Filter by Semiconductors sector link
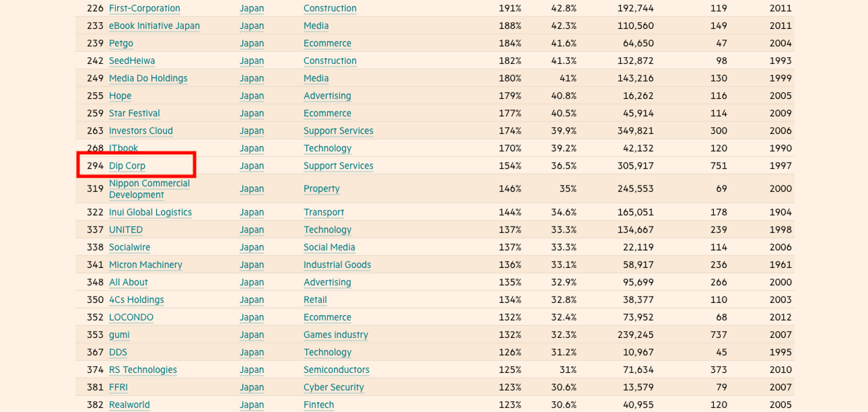This screenshot has width=868, height=412. click(x=336, y=370)
